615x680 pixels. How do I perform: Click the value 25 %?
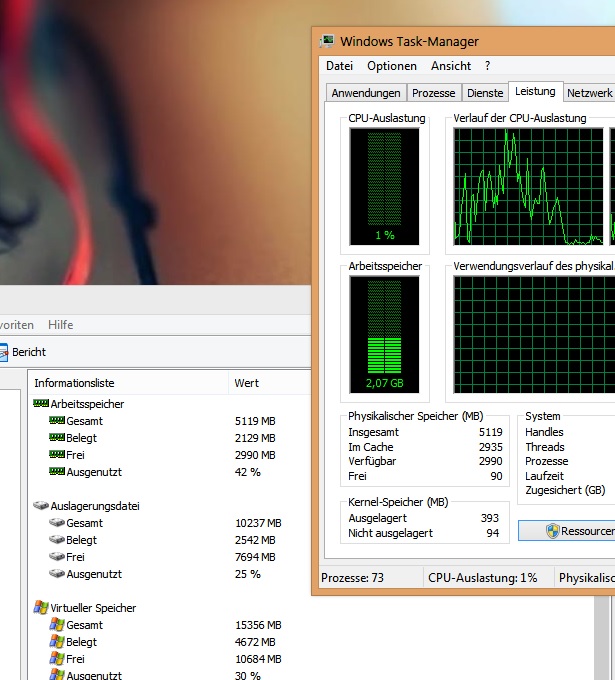[x=247, y=574]
